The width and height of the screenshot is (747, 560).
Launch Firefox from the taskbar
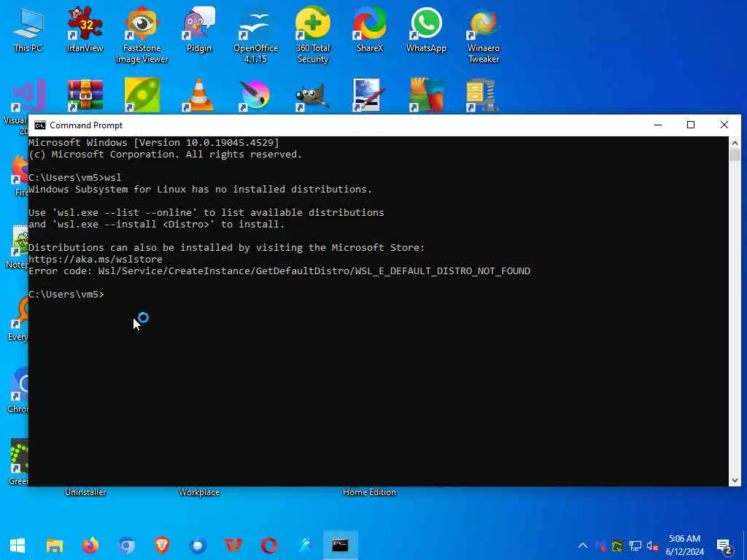90,545
